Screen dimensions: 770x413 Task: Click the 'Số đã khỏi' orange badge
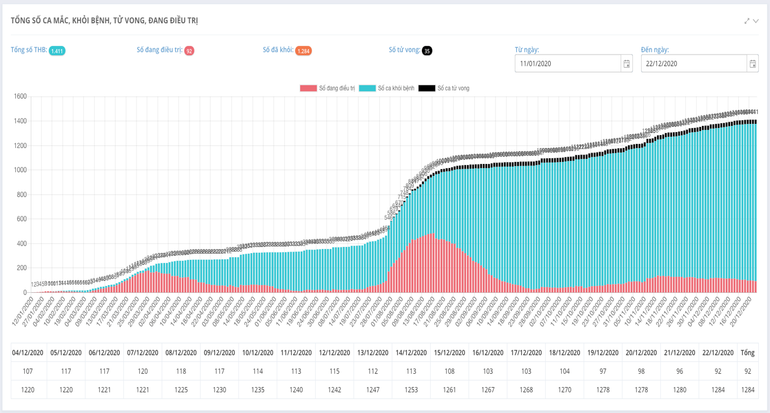click(x=303, y=50)
